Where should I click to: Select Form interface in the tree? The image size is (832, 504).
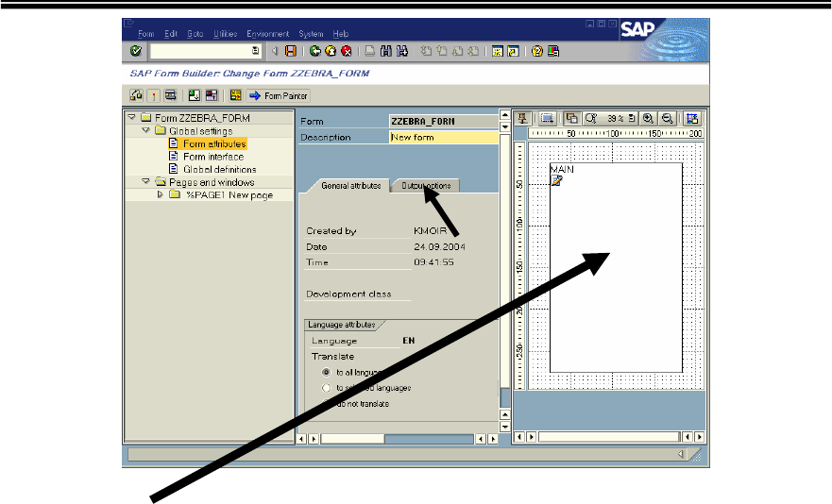[x=213, y=157]
